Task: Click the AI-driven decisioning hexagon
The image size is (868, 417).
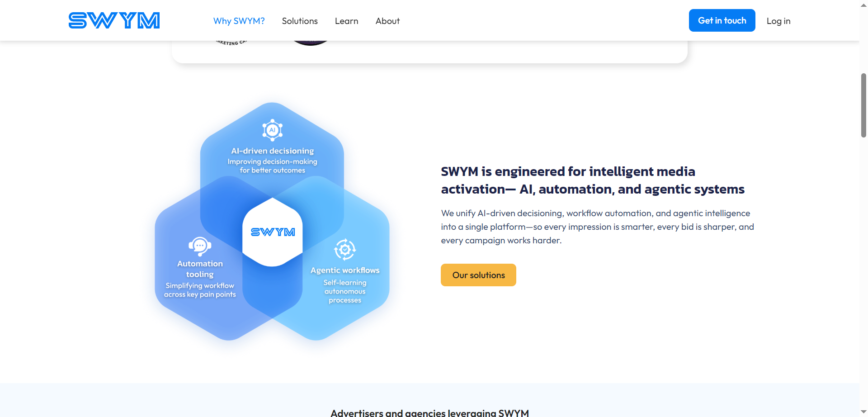Action: pos(272,154)
